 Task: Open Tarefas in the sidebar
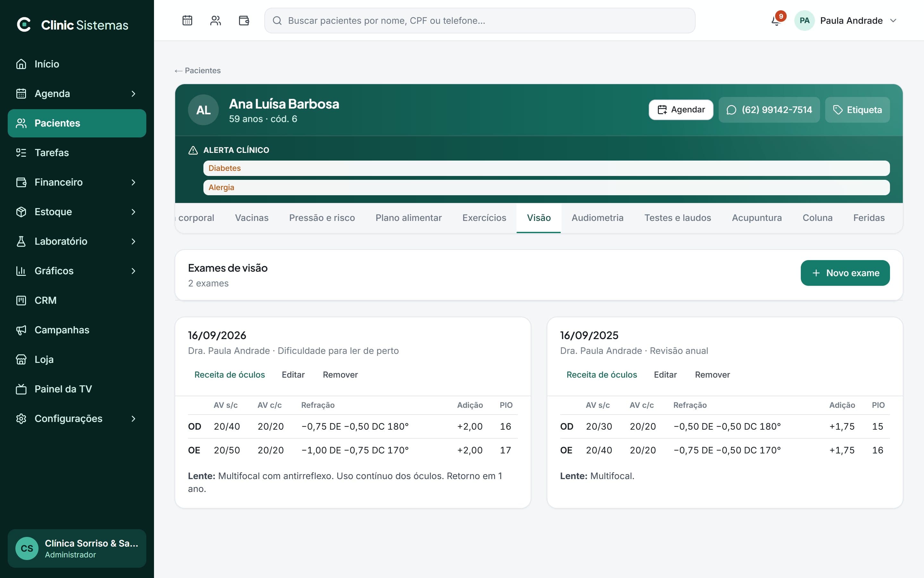77,153
